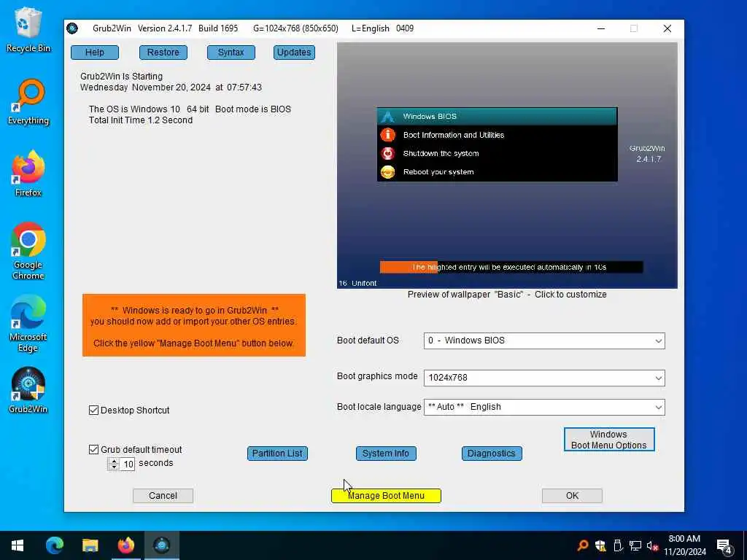Viewport: 747px width, 560px height.
Task: Open Edge from the taskbar
Action: click(54, 545)
